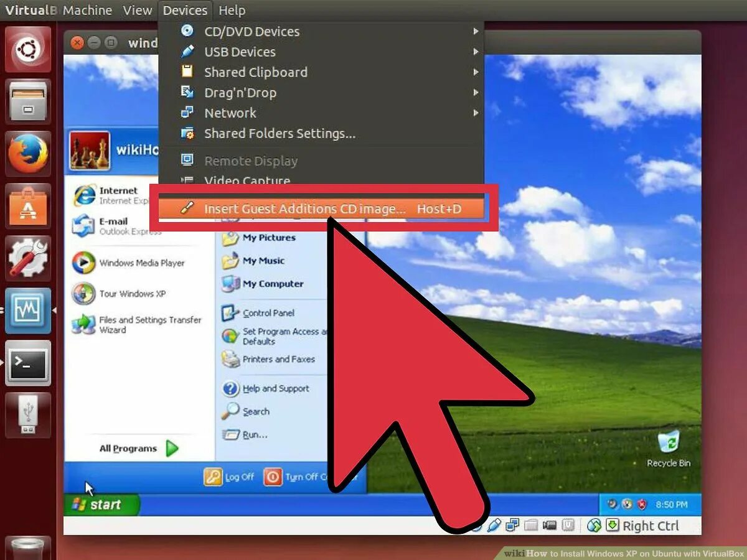The height and width of the screenshot is (560, 747).
Task: Open Search from Start menu
Action: tap(246, 411)
